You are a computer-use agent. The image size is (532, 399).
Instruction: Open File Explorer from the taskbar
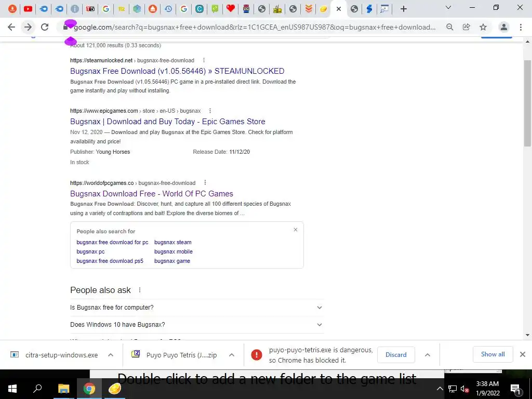[63, 389]
